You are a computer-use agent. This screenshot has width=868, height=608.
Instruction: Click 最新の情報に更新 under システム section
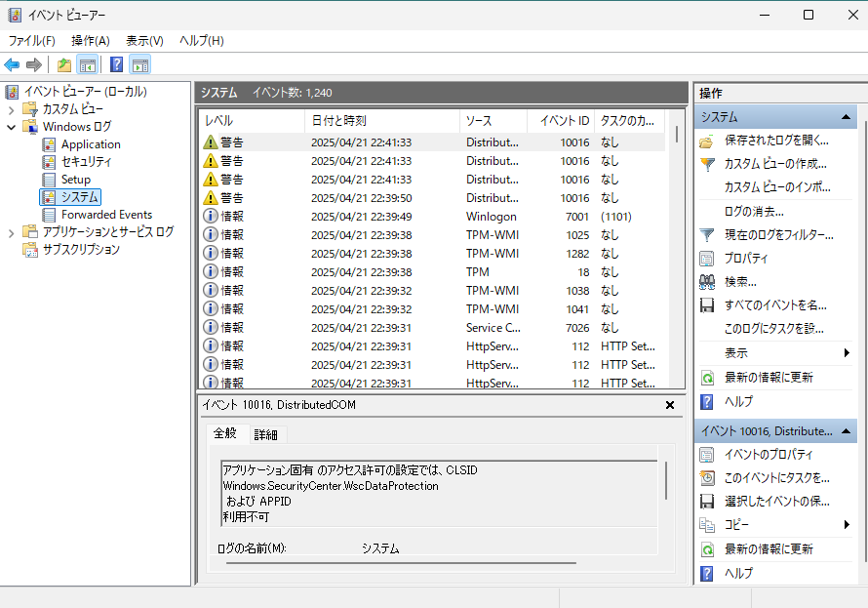pos(769,378)
